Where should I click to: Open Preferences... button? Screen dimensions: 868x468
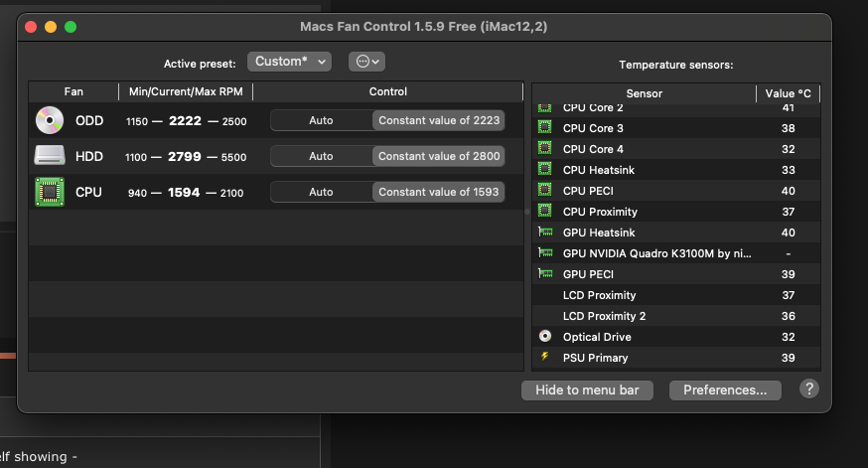(x=725, y=390)
